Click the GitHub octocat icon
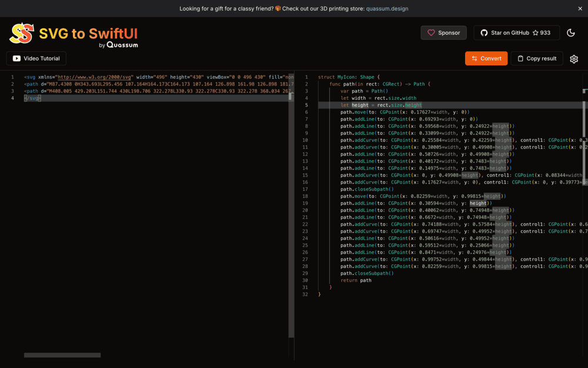 pos(484,32)
